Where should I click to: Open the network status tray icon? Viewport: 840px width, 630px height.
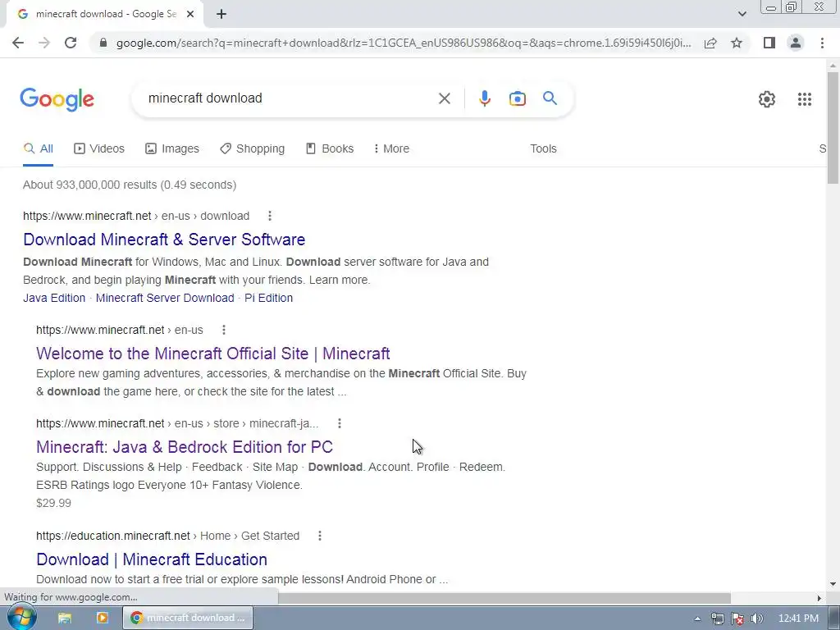717,619
